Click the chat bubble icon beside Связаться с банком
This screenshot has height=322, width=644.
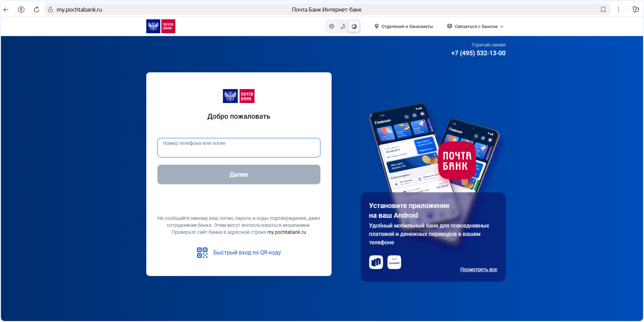click(449, 26)
